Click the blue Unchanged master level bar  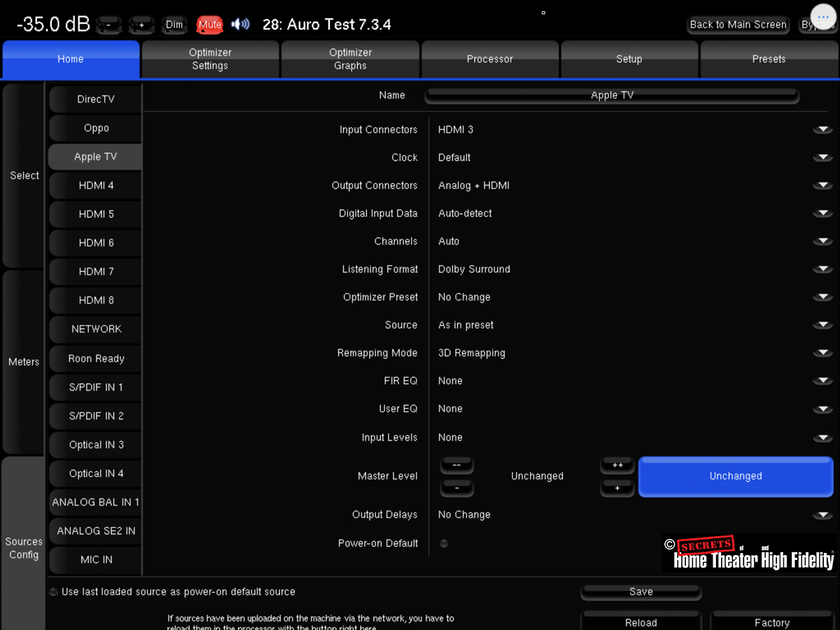tap(735, 476)
